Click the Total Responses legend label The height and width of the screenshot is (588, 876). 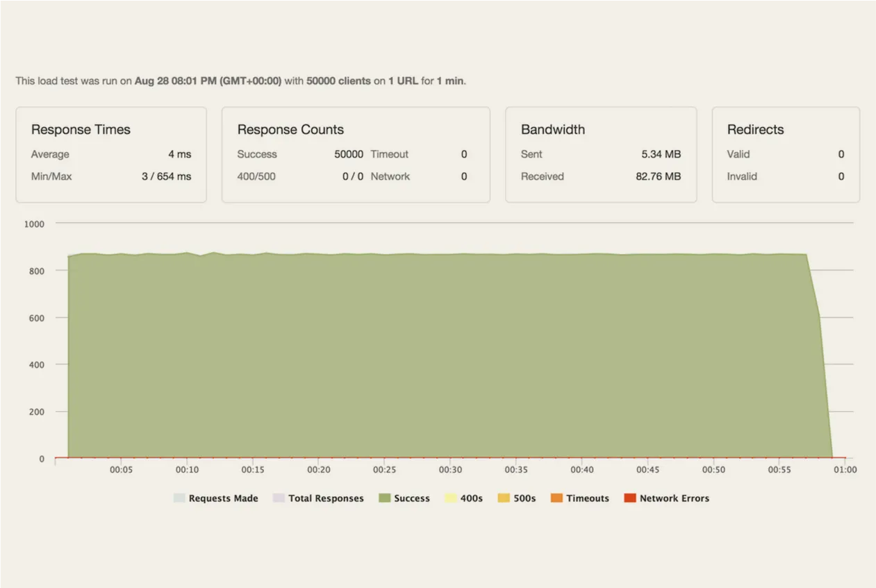click(x=326, y=498)
